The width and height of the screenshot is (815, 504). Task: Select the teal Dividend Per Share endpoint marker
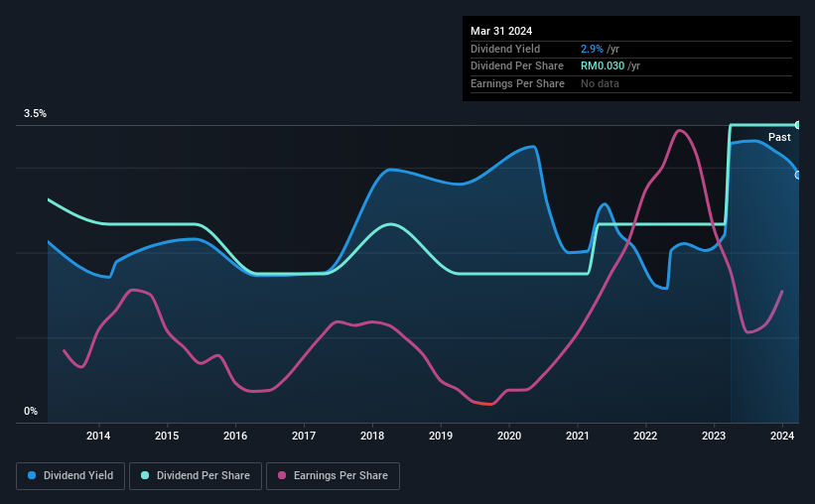798,125
